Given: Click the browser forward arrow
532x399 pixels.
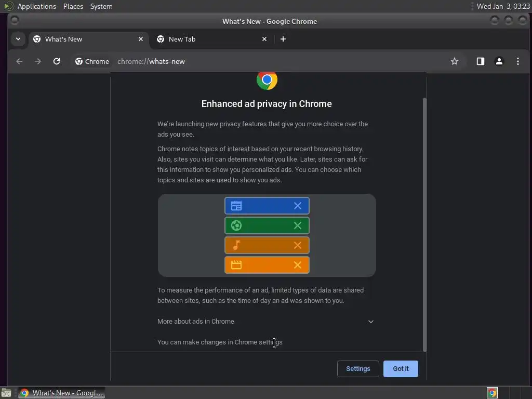Looking at the screenshot, I should 38,61.
